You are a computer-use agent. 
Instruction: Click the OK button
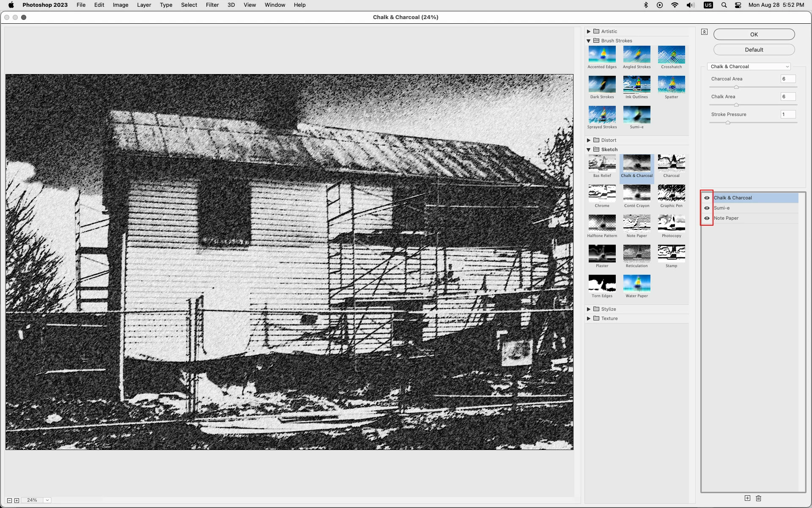coord(754,34)
